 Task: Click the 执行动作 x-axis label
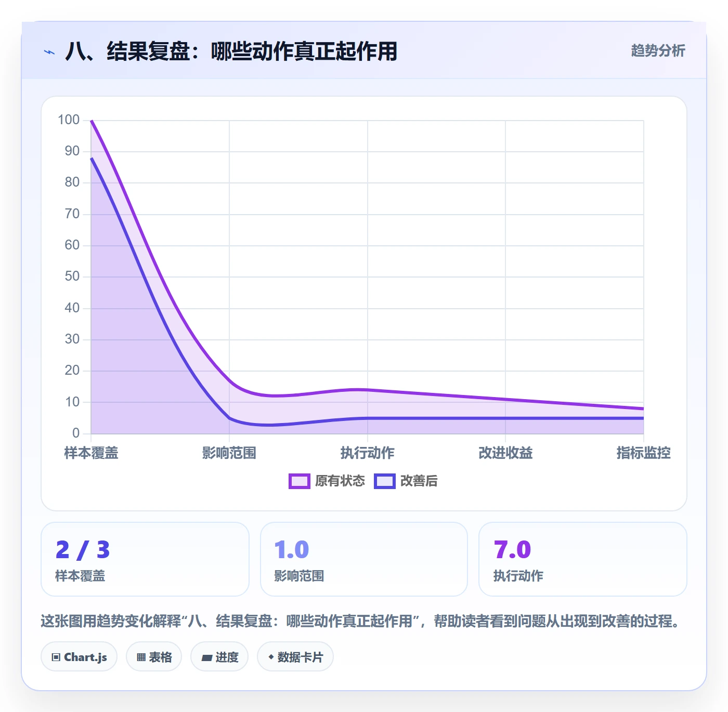click(368, 453)
